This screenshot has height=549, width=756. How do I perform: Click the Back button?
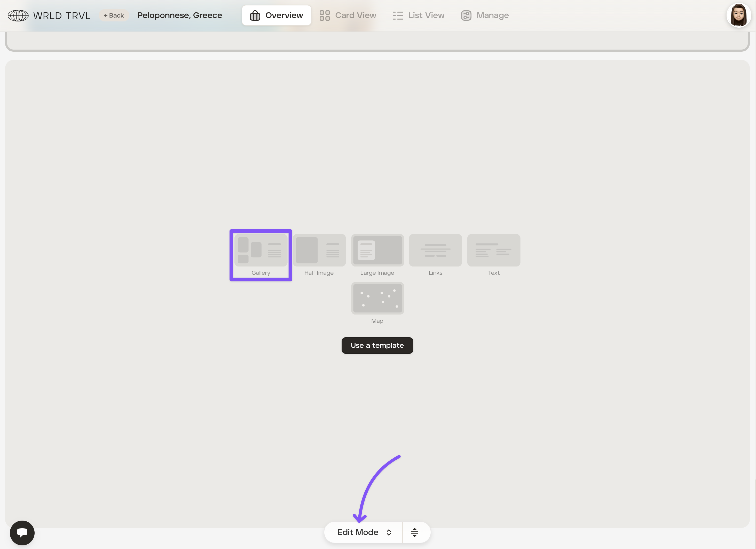coord(114,15)
